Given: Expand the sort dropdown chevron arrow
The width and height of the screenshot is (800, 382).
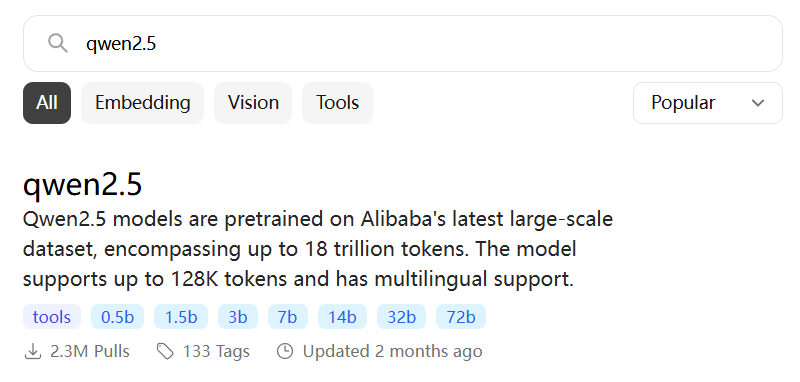Looking at the screenshot, I should pyautogui.click(x=758, y=103).
